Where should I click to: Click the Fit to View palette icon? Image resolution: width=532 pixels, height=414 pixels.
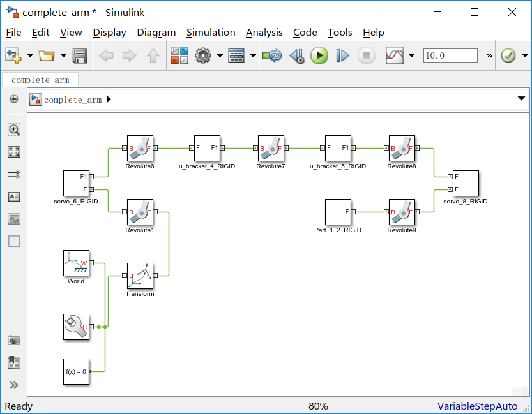(x=14, y=152)
